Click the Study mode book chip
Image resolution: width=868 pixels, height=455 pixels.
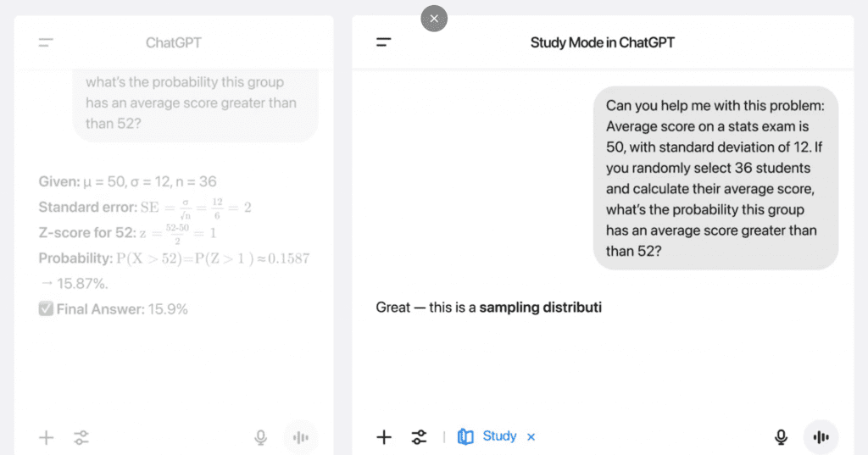point(487,436)
